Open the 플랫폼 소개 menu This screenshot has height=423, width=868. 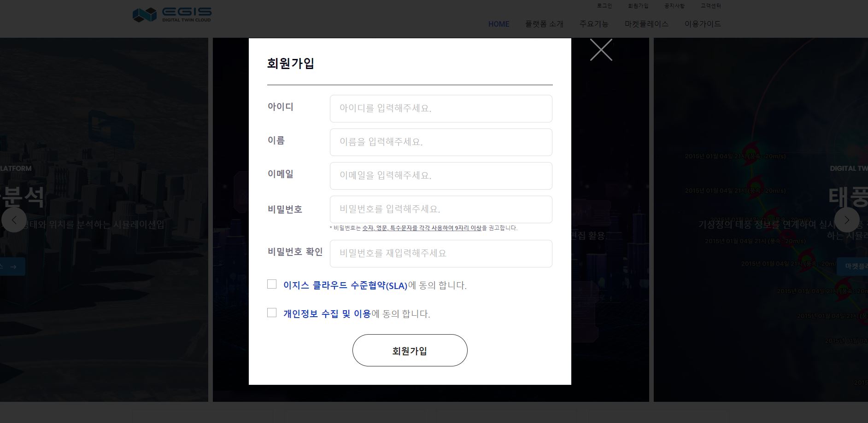pyautogui.click(x=544, y=24)
